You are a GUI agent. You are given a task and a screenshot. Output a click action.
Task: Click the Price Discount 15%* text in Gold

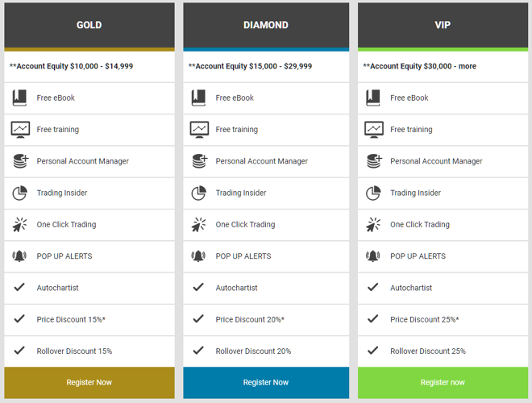[71, 320]
